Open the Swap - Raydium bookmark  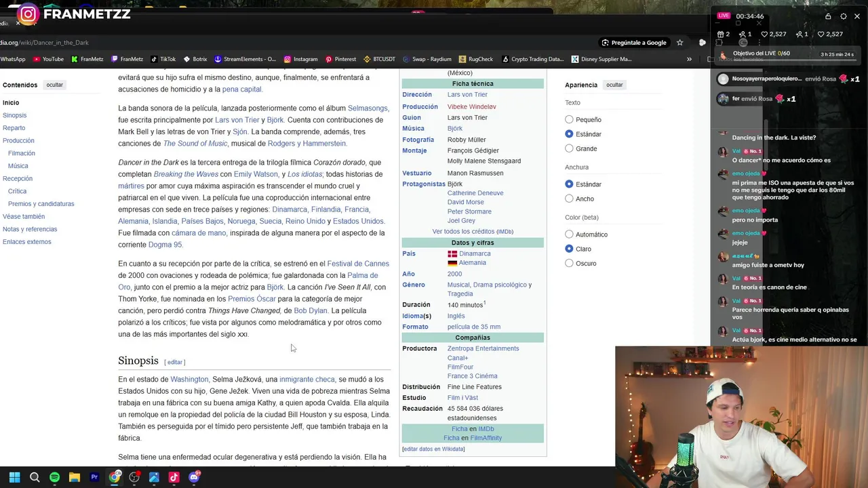click(x=427, y=59)
